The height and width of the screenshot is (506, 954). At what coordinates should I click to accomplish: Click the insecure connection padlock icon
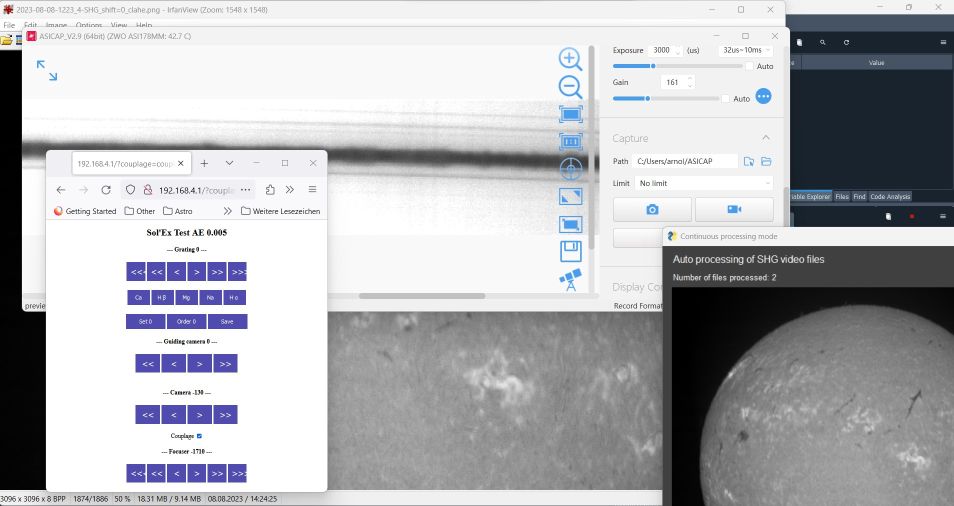click(147, 190)
